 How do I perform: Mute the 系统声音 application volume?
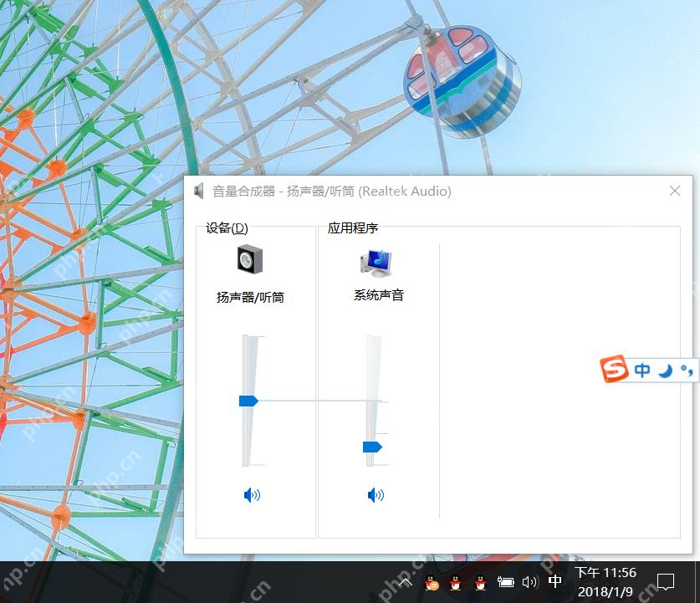coord(376,494)
